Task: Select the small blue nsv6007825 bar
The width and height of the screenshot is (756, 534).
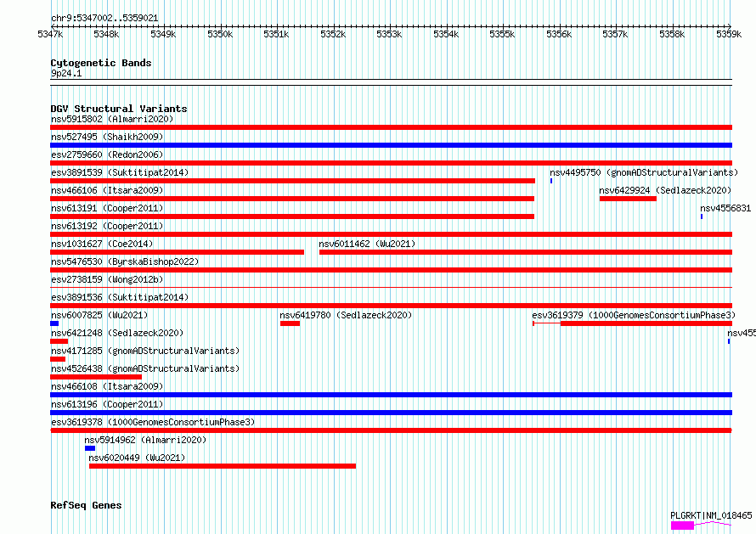Action: 54,323
